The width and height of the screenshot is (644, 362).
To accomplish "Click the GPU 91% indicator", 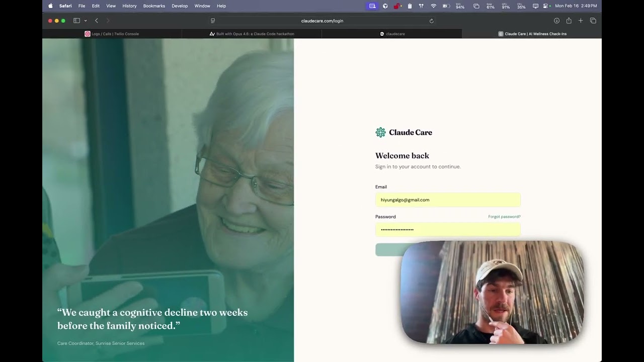I will [x=506, y=6].
